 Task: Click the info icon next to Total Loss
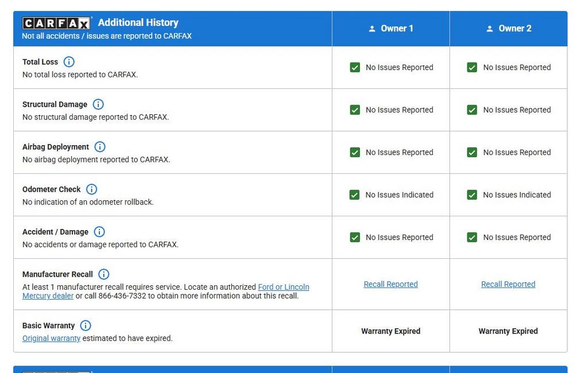pos(69,61)
